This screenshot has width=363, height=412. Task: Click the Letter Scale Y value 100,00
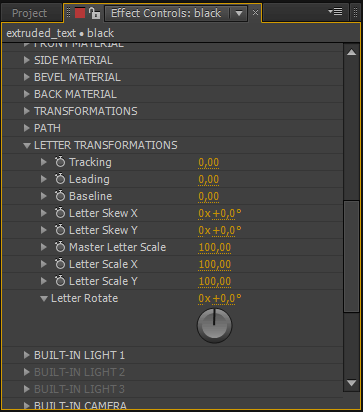(x=215, y=282)
